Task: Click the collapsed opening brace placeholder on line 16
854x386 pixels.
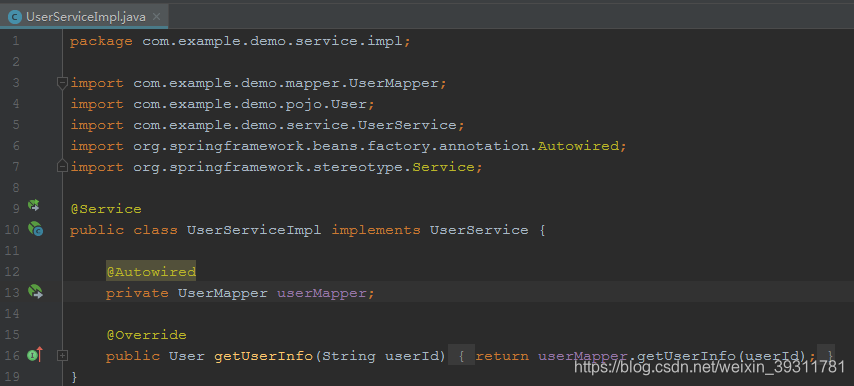Action: click(x=461, y=356)
